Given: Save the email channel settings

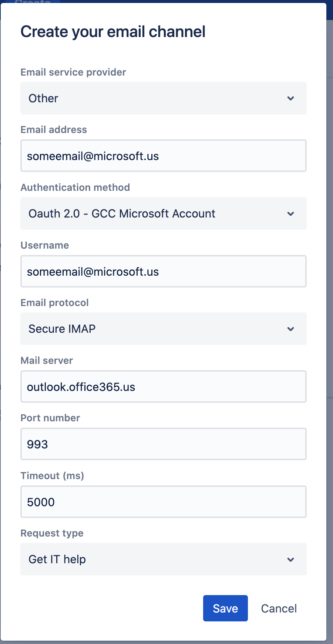Looking at the screenshot, I should click(x=225, y=608).
